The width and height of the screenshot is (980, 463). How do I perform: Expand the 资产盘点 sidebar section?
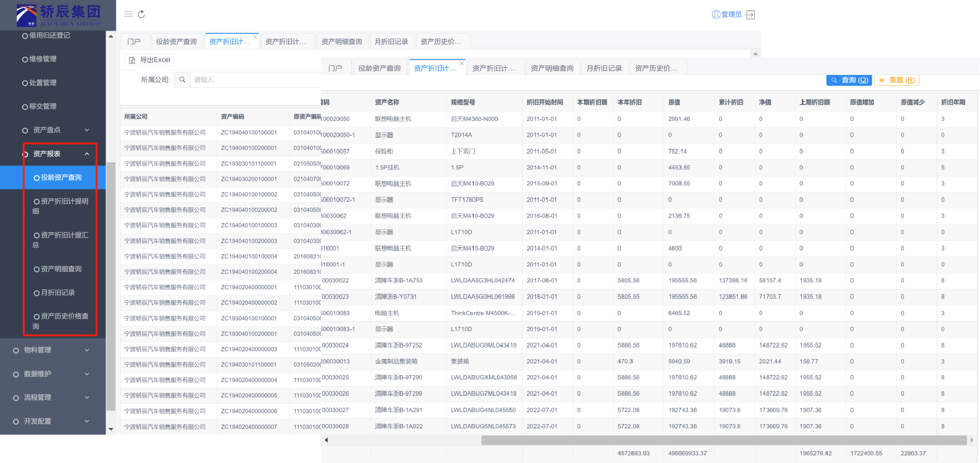pos(54,130)
